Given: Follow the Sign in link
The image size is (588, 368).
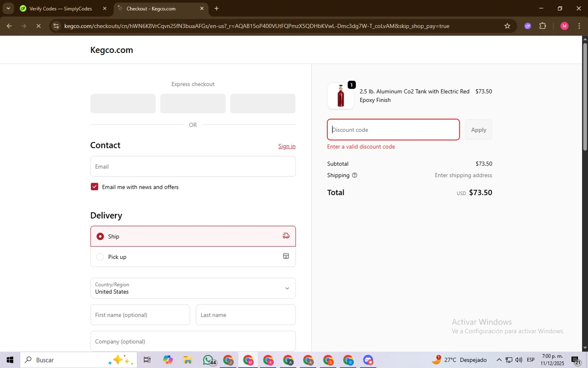Looking at the screenshot, I should point(287,146).
